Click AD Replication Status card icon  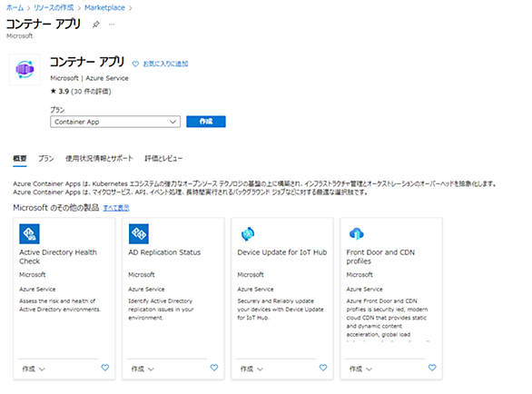tap(139, 234)
